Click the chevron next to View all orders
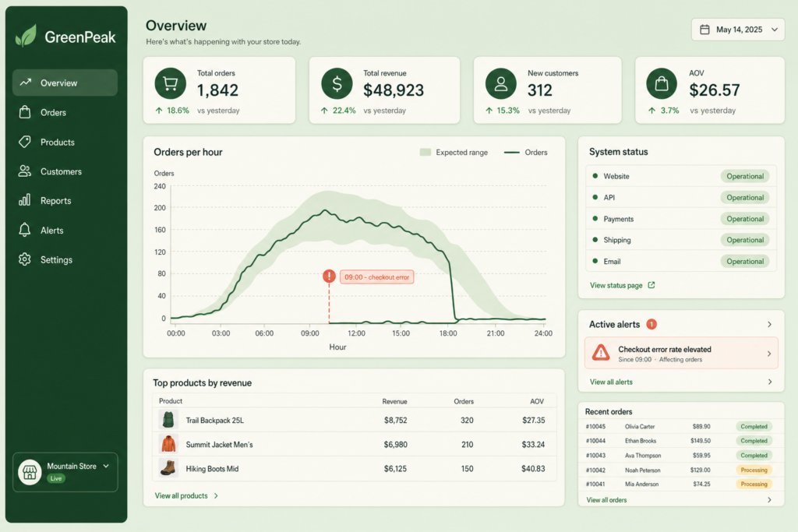This screenshot has width=798, height=532. [x=769, y=500]
